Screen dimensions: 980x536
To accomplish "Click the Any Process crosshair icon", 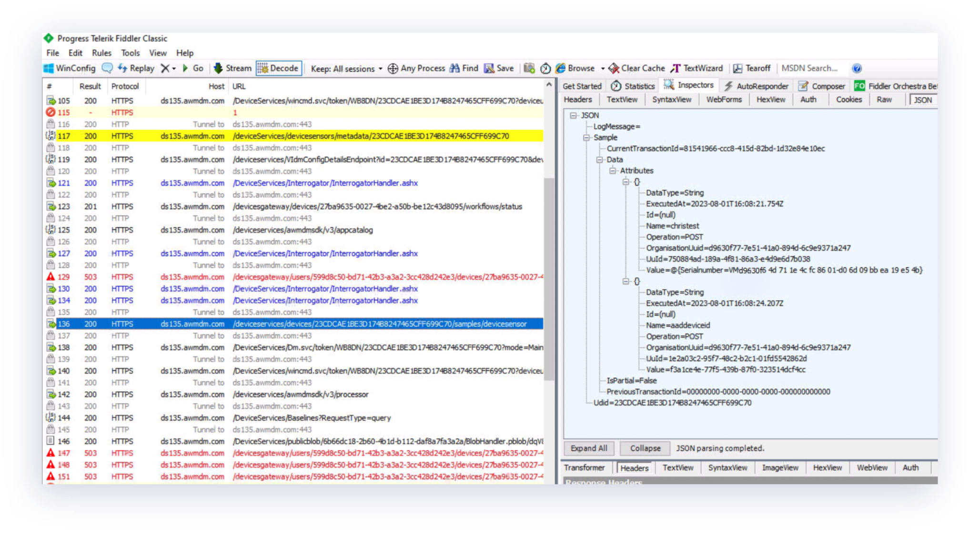I will pyautogui.click(x=393, y=69).
